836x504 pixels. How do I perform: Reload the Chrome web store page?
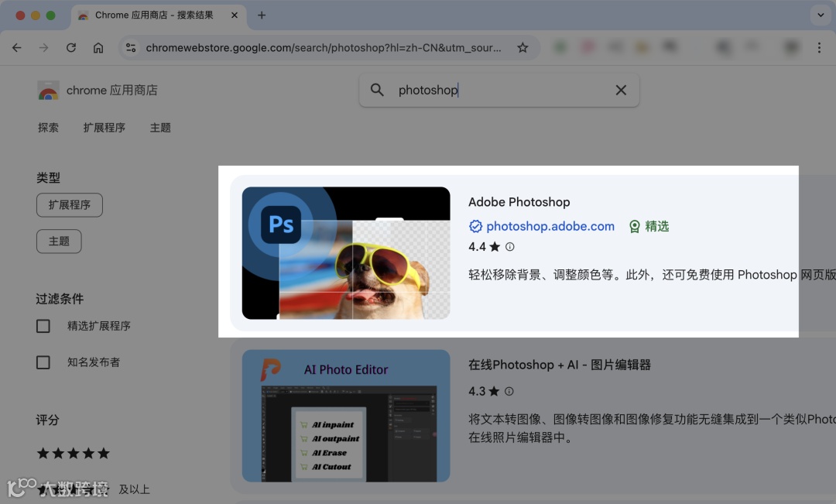(x=71, y=47)
